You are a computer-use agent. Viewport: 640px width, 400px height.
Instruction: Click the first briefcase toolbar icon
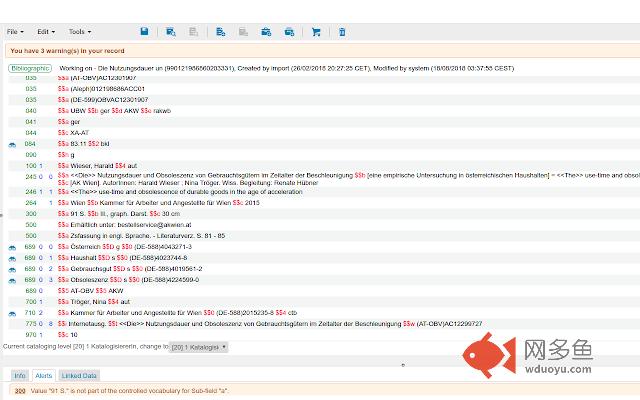pyautogui.click(x=266, y=32)
